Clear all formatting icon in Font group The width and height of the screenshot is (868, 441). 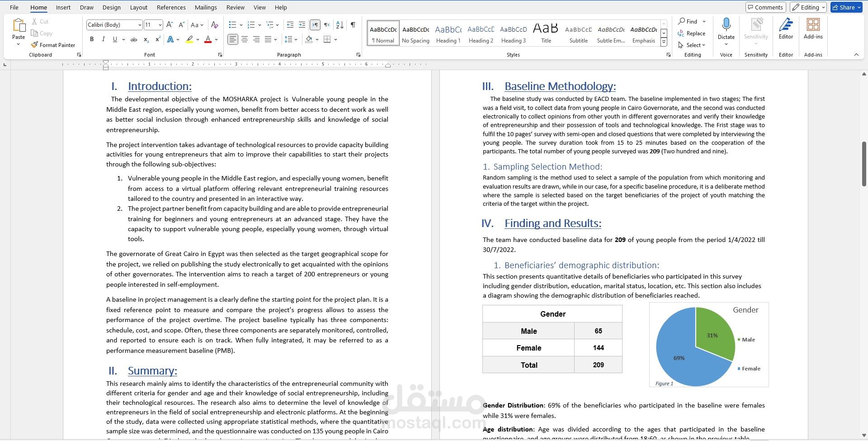(x=215, y=25)
